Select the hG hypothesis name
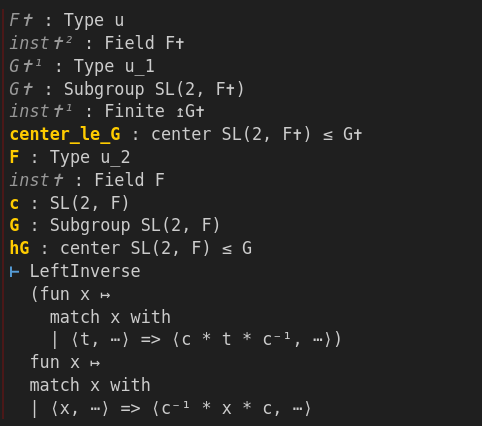 (20, 248)
